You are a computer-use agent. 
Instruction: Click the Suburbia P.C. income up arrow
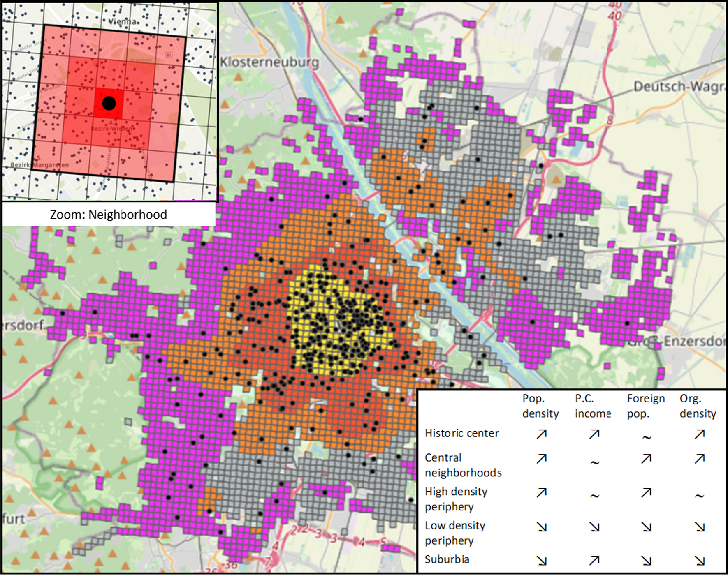[594, 560]
